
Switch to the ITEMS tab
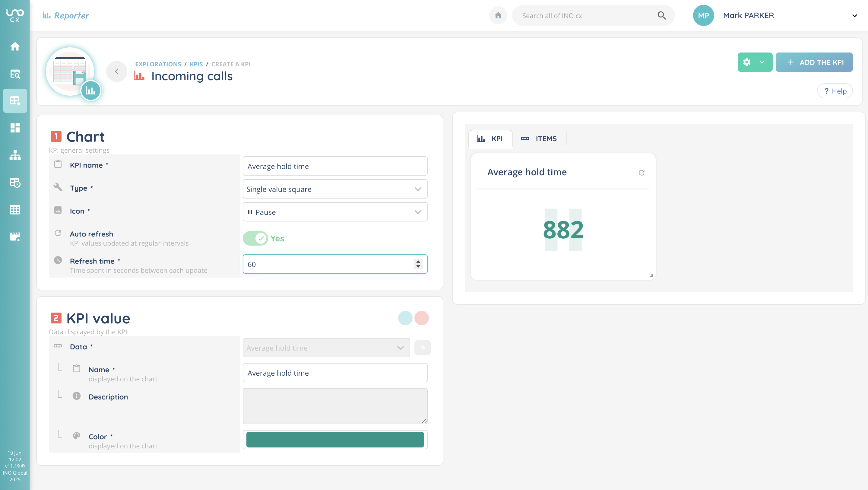(x=539, y=138)
